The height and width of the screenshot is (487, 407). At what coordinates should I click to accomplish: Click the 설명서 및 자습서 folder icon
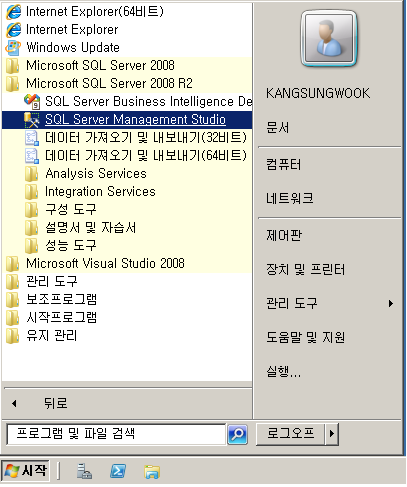[32, 228]
